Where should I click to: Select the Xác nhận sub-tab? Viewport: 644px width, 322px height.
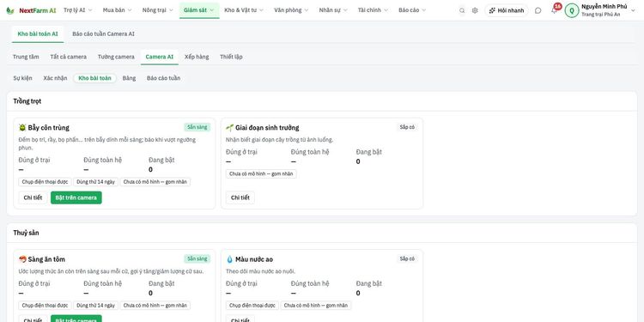click(55, 78)
